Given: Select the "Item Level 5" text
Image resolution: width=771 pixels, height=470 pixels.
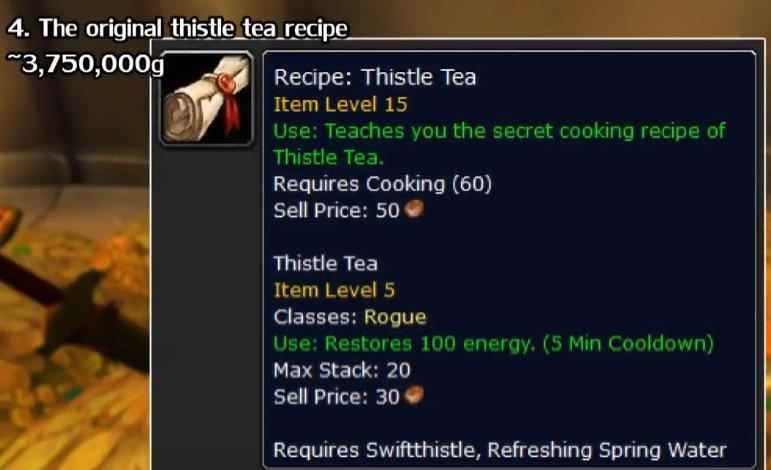Looking at the screenshot, I should point(334,290).
